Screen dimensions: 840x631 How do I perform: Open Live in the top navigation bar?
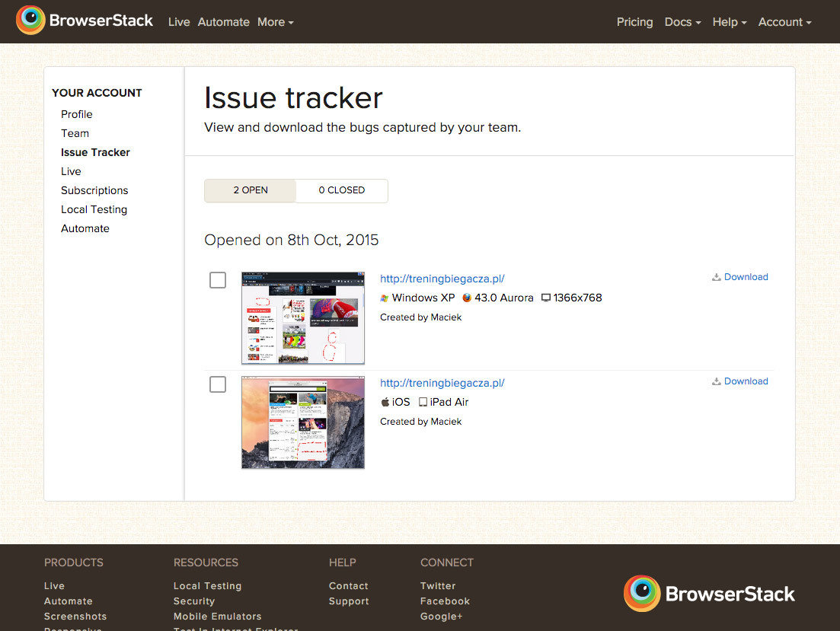(x=179, y=22)
